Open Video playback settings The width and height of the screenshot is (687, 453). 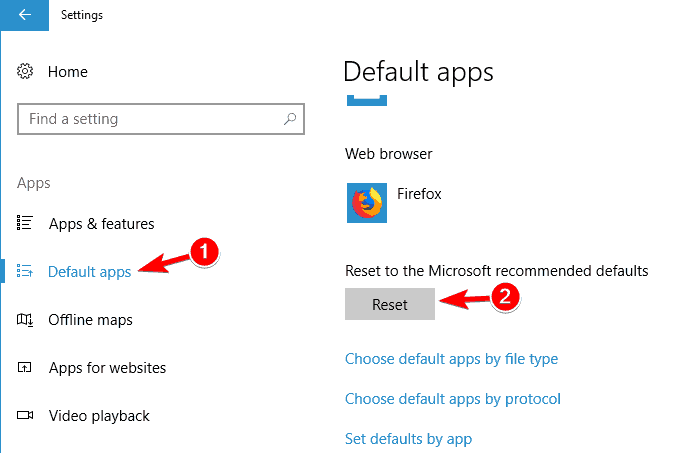(x=99, y=416)
